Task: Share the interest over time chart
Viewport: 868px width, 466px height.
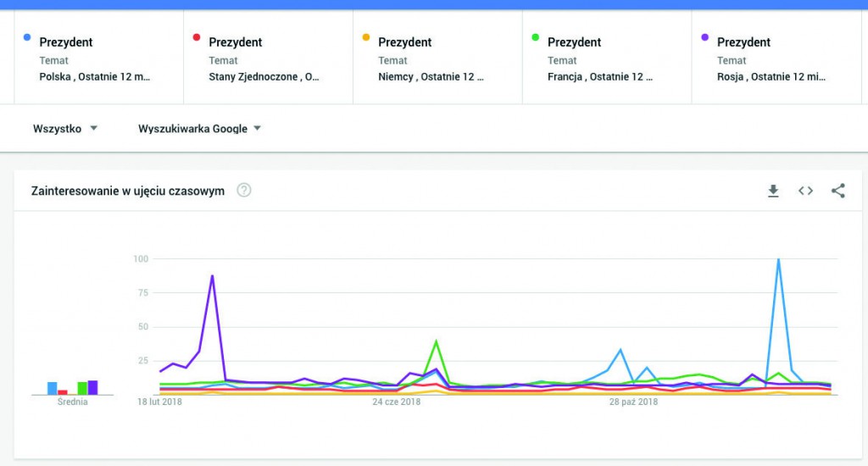Action: coord(838,191)
